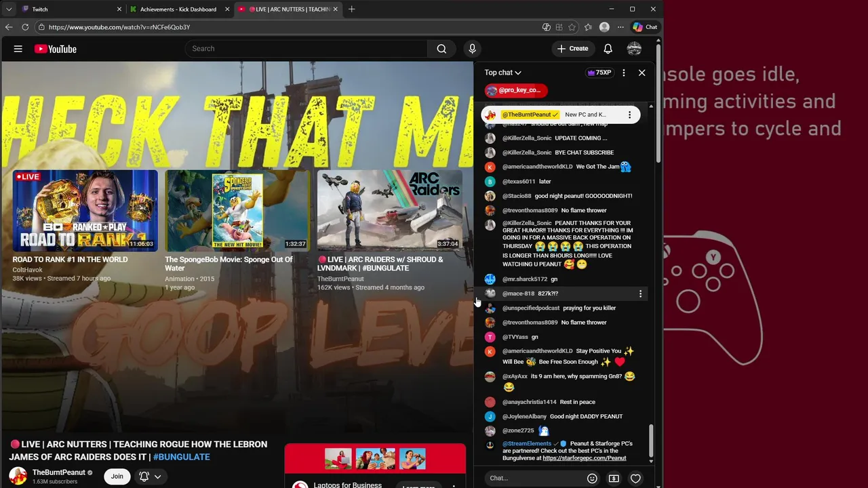Open the chat panel three-dot options menu
The height and width of the screenshot is (488, 868).
pos(624,73)
